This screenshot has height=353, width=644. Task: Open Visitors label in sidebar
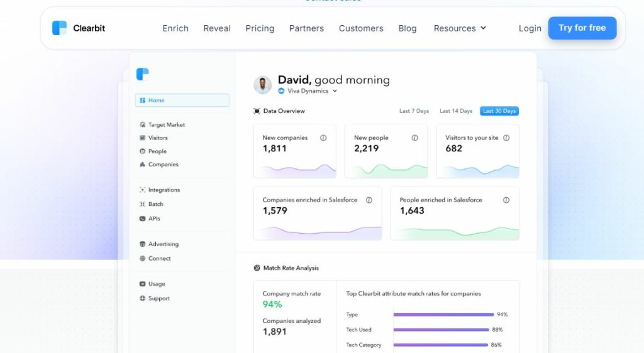pyautogui.click(x=158, y=138)
